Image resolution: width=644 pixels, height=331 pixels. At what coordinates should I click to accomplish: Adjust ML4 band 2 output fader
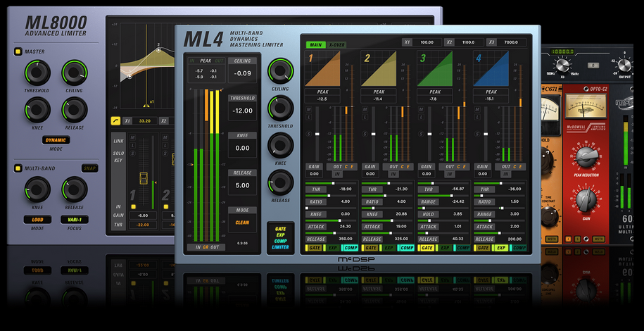373,134
